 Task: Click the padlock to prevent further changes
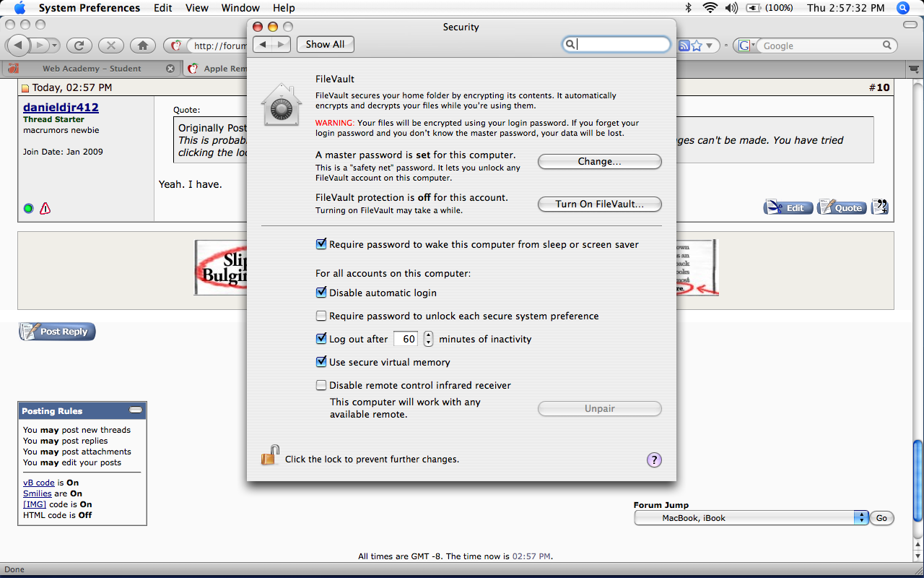click(270, 456)
